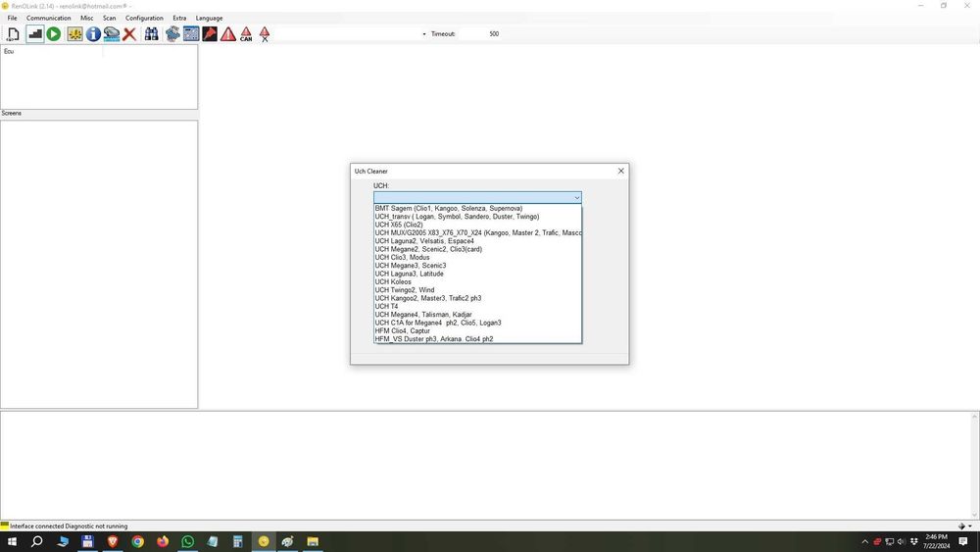The width and height of the screenshot is (980, 552).
Task: Show hidden system tray icons
Action: (x=865, y=542)
